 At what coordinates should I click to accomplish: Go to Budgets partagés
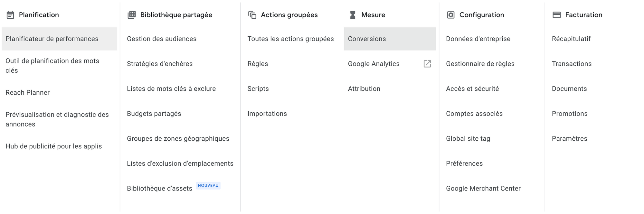[154, 114]
